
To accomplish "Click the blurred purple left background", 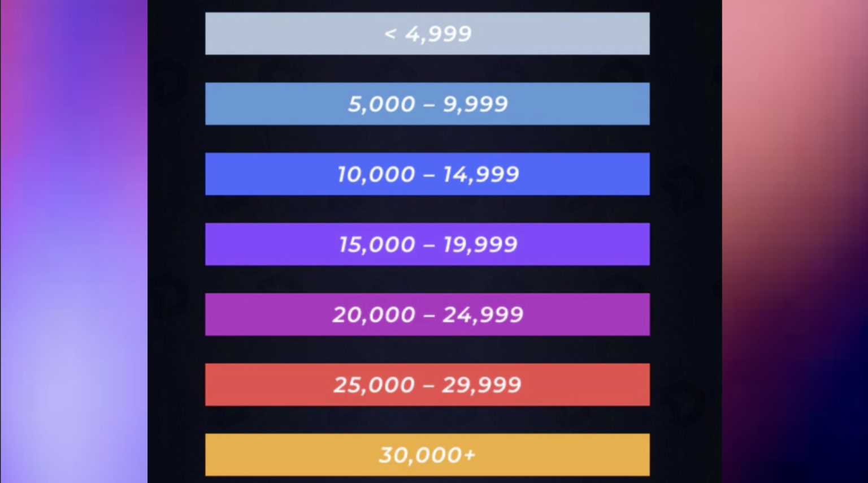I will (x=73, y=241).
